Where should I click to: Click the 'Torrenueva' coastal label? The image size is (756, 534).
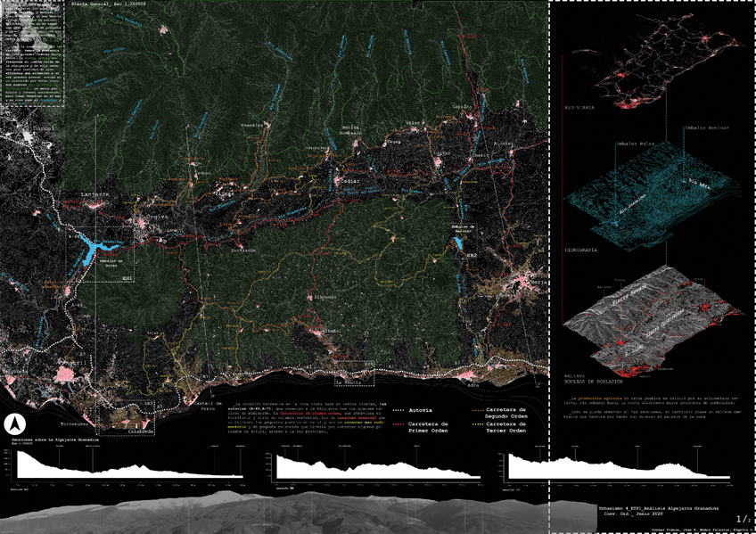(x=76, y=424)
